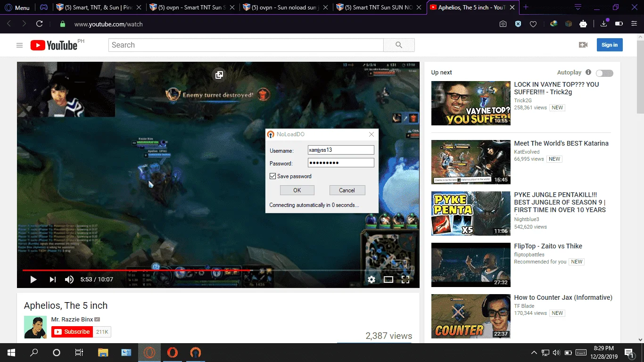Screen dimensions: 644x362
Task: Open the tab menu arrow icon in title bar
Action: click(578, 8)
